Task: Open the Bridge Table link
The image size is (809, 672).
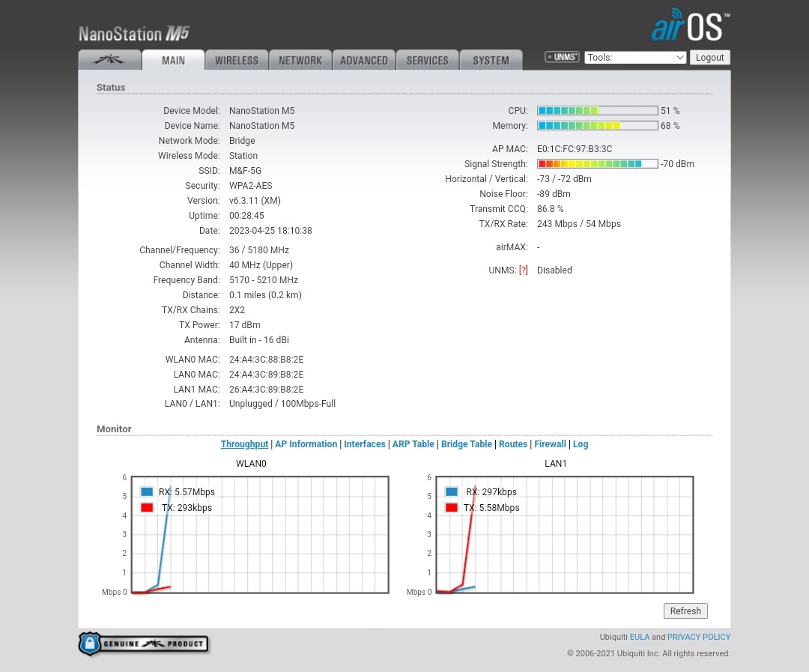Action: point(467,444)
